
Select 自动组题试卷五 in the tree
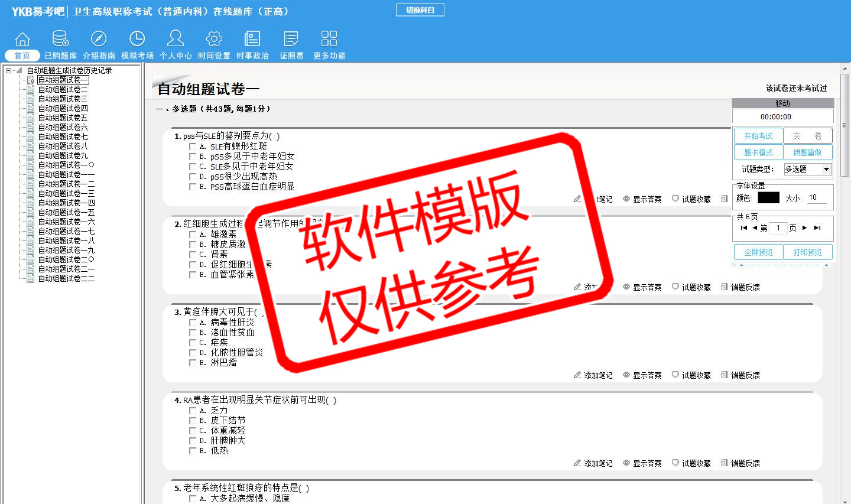point(63,118)
